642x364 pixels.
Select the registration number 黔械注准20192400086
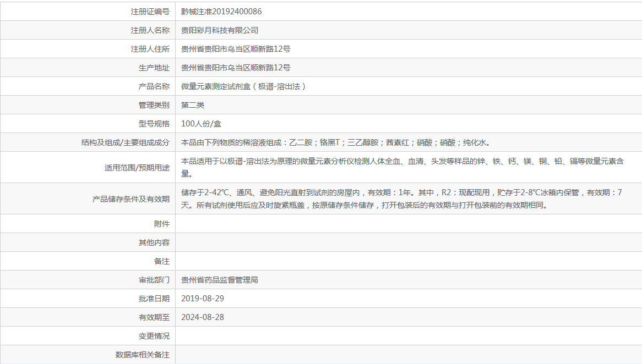[219, 11]
